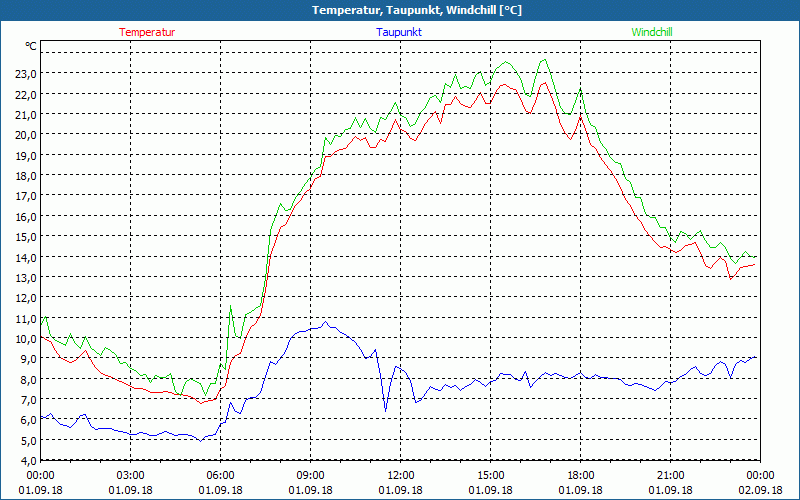
Task: Click the '21,0' y-axis value
Action: pos(27,114)
